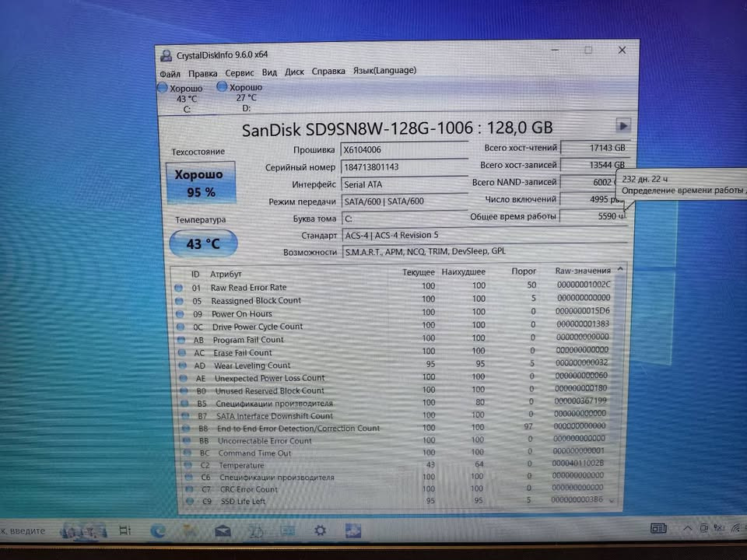Click the Task View taskbar icon
The image size is (747, 560).
(124, 530)
